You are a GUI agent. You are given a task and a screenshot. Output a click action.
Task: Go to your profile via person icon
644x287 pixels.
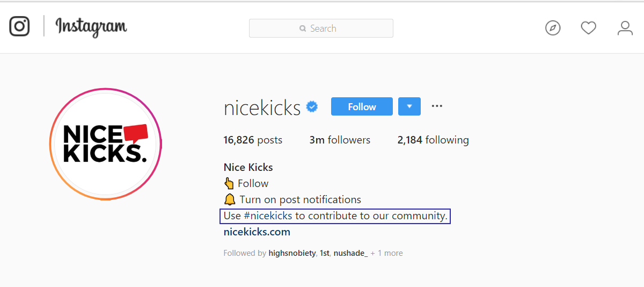coord(625,28)
